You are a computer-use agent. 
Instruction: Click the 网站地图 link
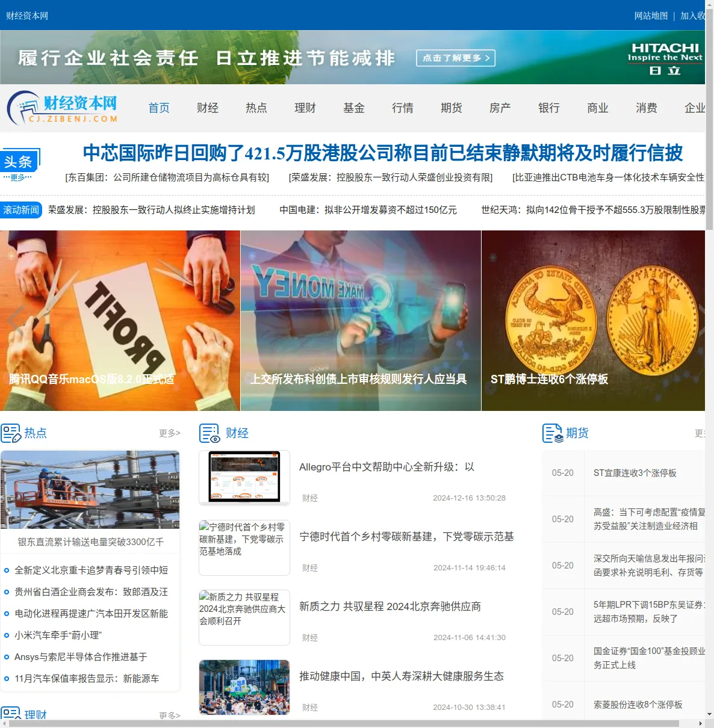(651, 16)
